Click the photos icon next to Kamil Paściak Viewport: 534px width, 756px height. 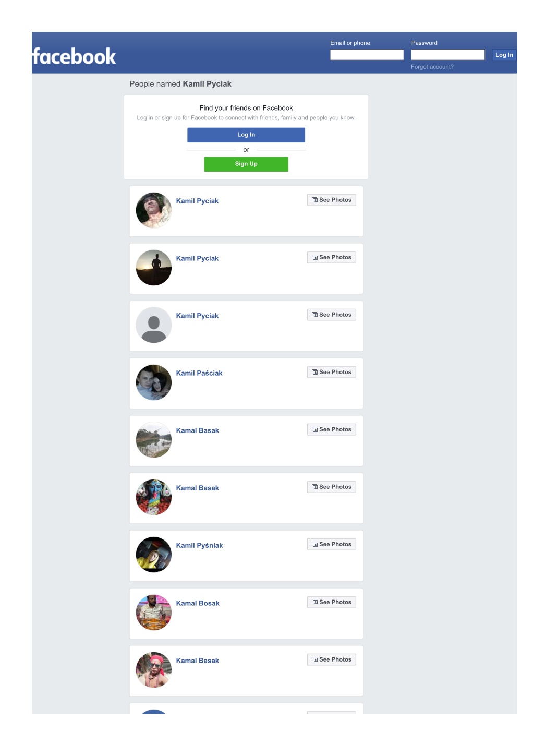[x=314, y=372]
